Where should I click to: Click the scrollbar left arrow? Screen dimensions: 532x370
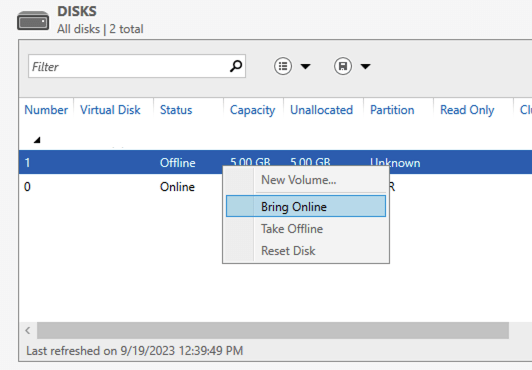pyautogui.click(x=28, y=330)
